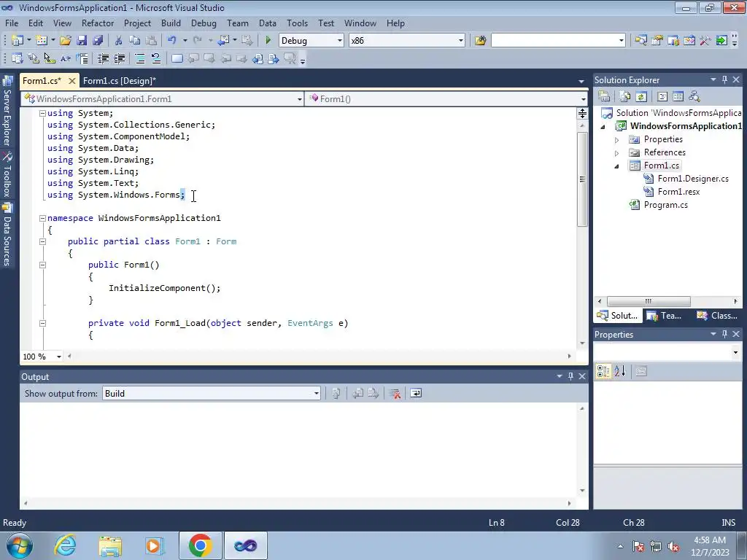This screenshot has height=560, width=747.
Task: Open Google Chrome from the taskbar
Action: tap(200, 545)
